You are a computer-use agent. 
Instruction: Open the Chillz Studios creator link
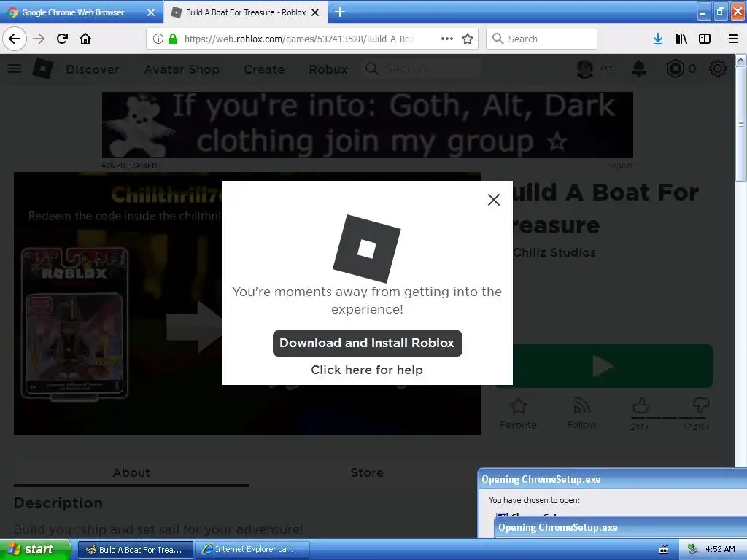pos(554,252)
